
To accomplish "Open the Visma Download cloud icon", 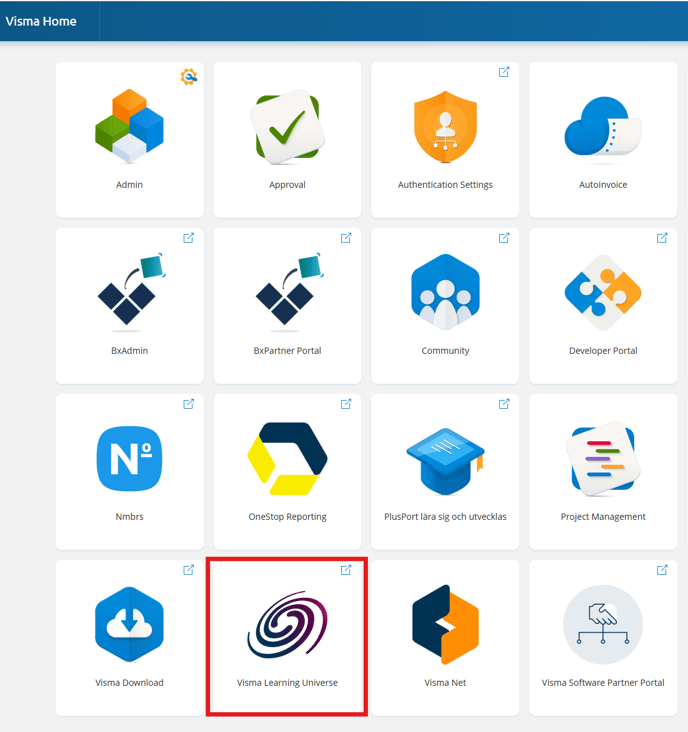I will click(x=129, y=624).
